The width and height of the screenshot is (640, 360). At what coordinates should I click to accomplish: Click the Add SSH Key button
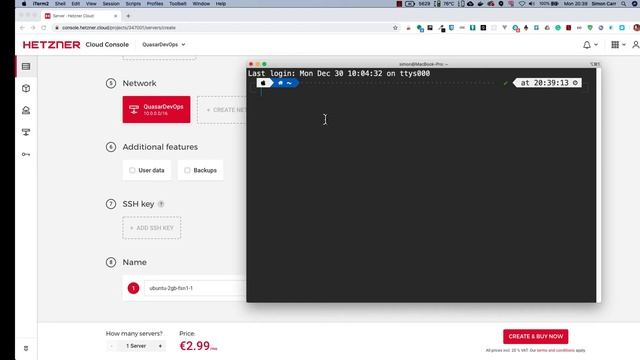(x=151, y=228)
